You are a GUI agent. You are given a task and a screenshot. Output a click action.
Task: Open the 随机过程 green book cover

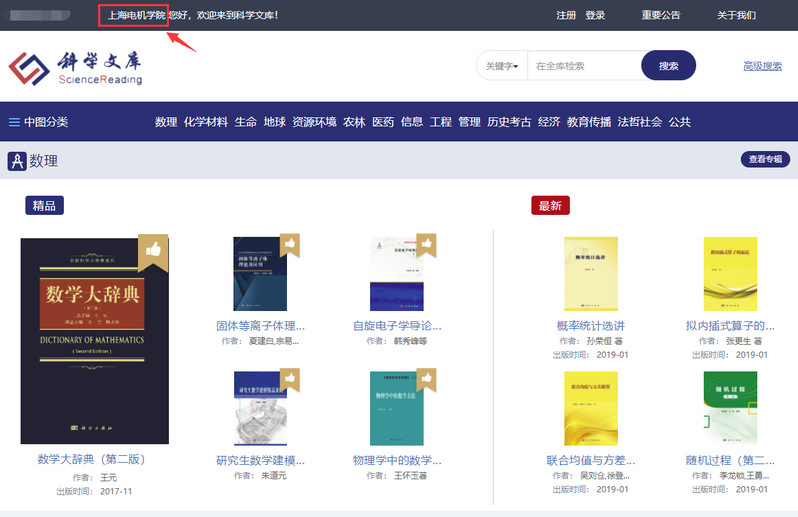tap(730, 407)
